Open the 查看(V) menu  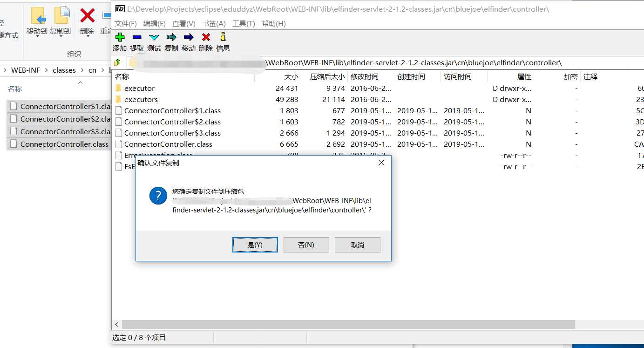[184, 24]
